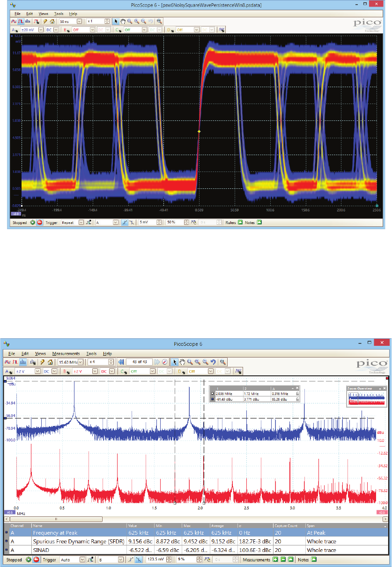Open the 50 ns timebase dropdown

[79, 21]
